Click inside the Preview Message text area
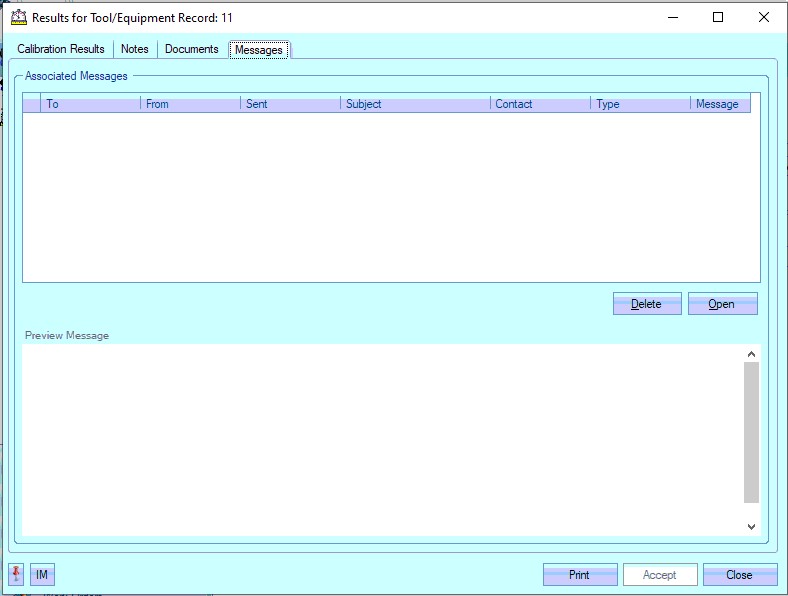 coord(382,439)
